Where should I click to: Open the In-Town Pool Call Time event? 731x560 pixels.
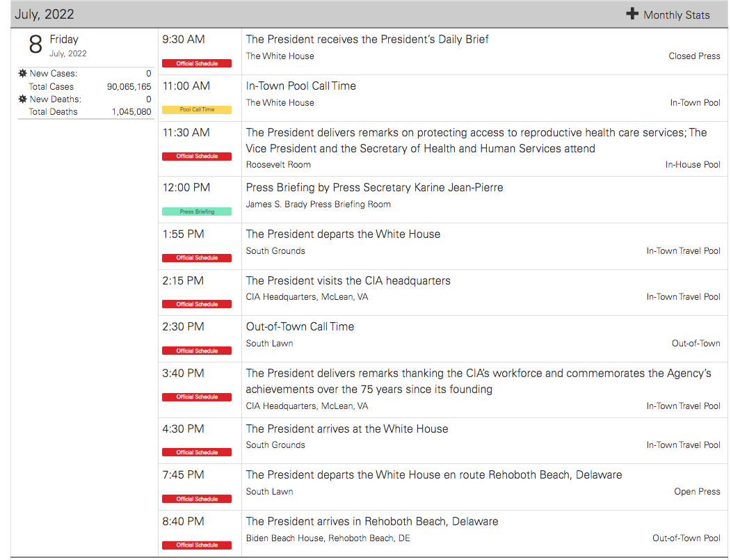click(x=300, y=86)
